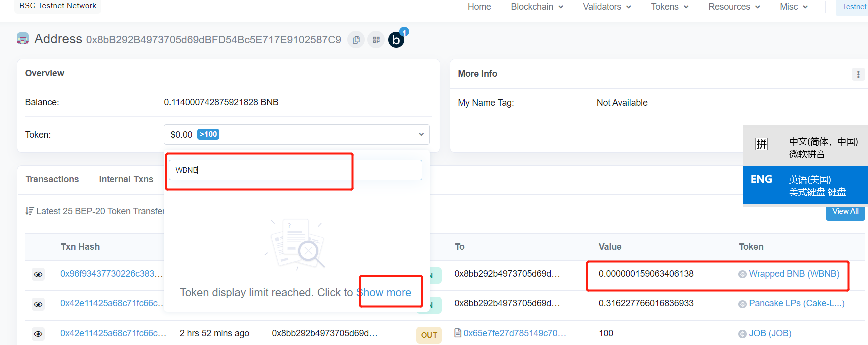The width and height of the screenshot is (868, 345).
Task: Click the To address in the Pancake LPs row
Action: [507, 303]
